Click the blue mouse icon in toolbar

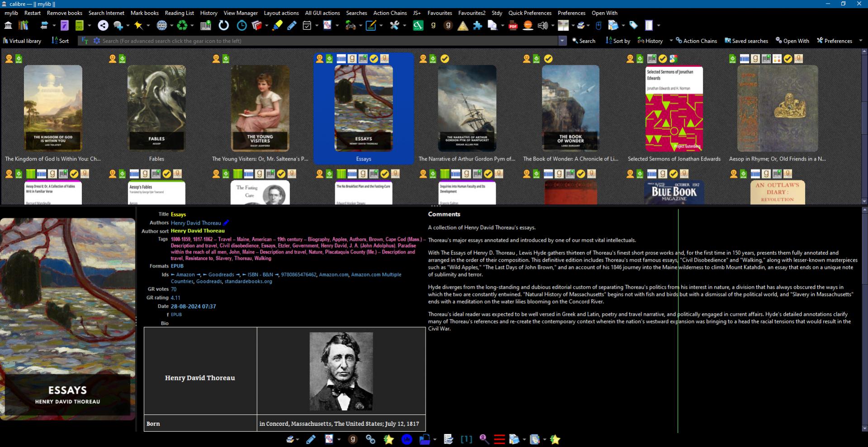(598, 26)
